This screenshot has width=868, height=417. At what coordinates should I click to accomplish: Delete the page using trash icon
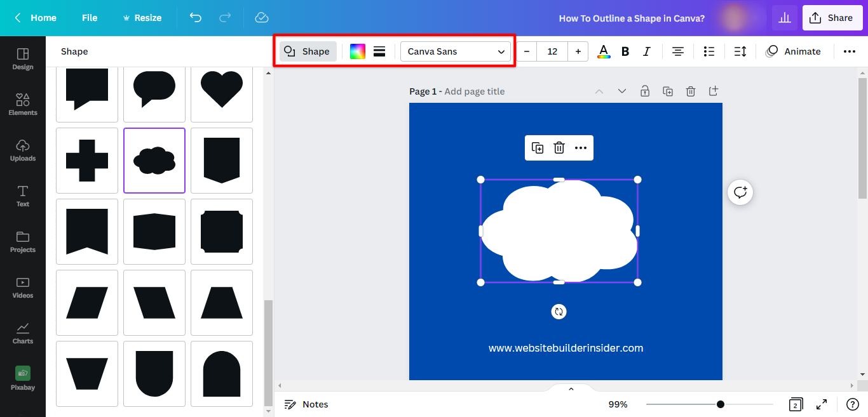point(691,91)
